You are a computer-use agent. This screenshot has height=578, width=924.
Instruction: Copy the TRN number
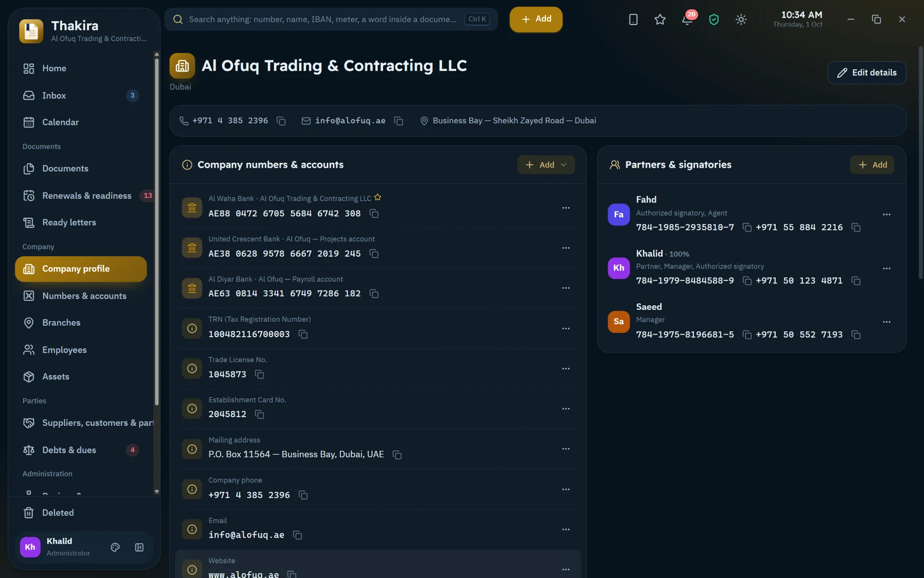click(x=303, y=334)
